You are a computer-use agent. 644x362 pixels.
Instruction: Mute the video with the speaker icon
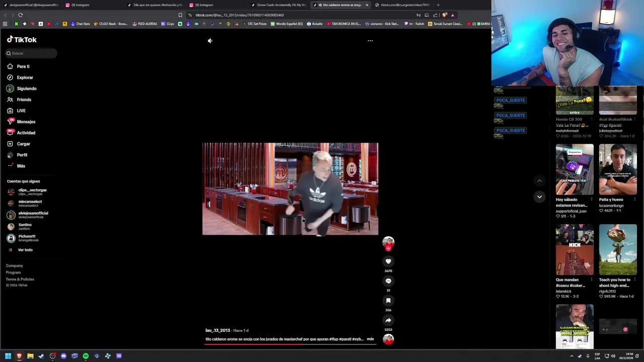[x=210, y=41]
